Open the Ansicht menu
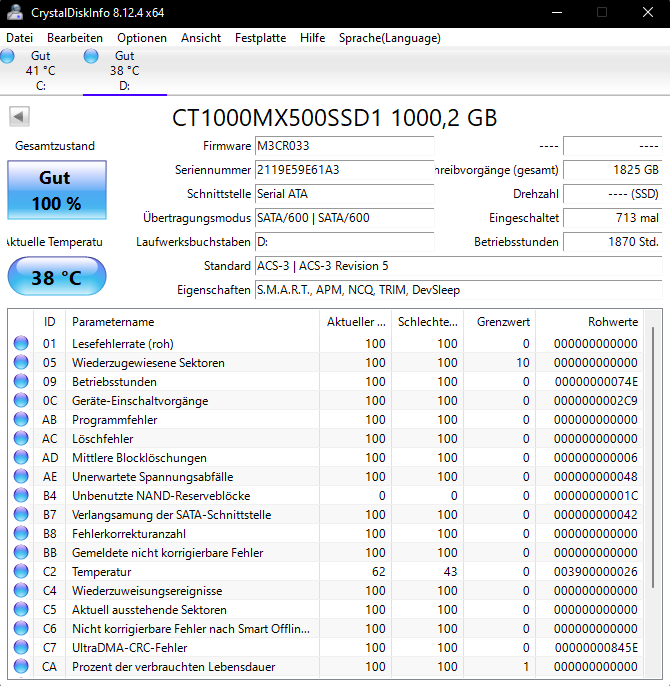Viewport: 670px width, 686px height. pos(201,38)
